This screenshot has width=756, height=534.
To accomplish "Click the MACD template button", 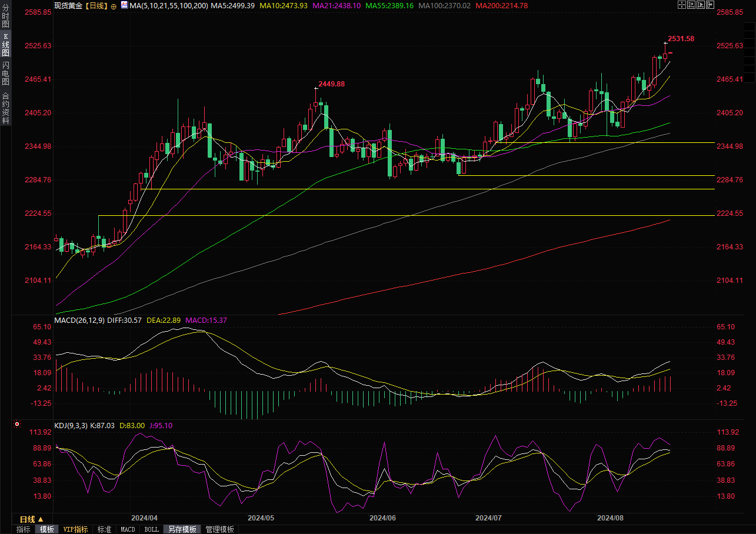I will pyautogui.click(x=128, y=529).
